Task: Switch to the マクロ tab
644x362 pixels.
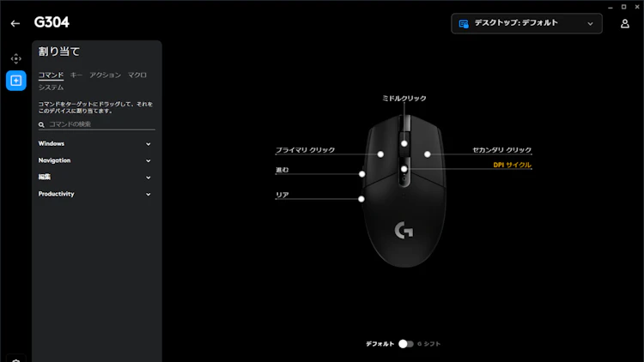Action: click(137, 75)
